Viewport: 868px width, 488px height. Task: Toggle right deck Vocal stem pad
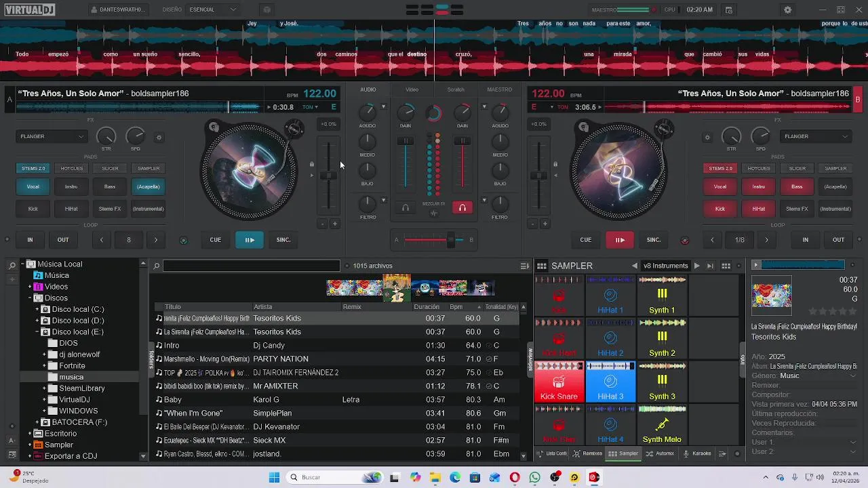coord(720,186)
